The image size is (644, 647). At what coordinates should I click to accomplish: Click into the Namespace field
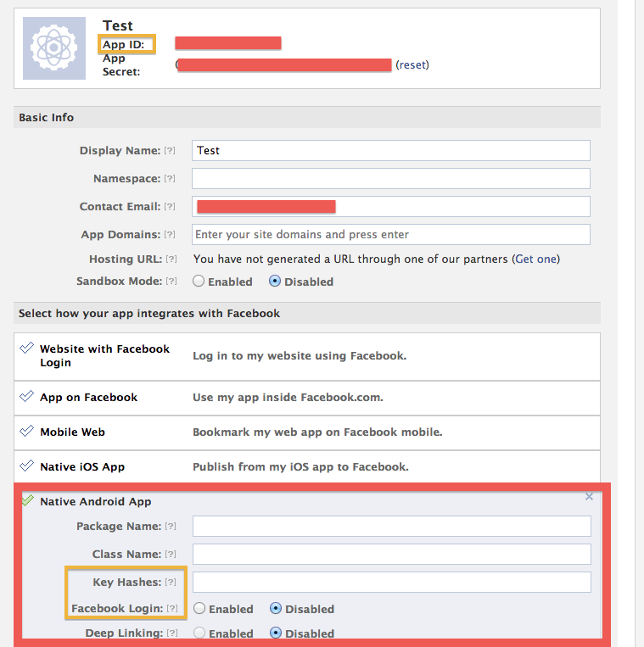click(x=391, y=179)
